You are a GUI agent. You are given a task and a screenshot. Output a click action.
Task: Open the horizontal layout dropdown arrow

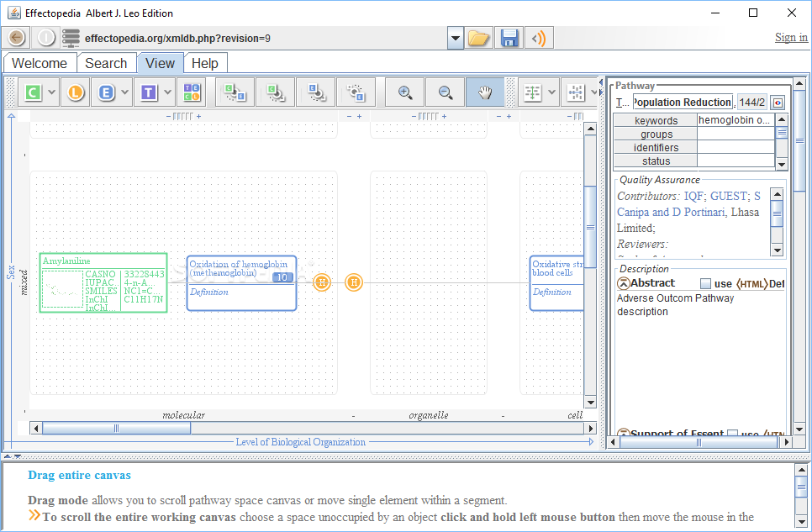click(x=594, y=92)
